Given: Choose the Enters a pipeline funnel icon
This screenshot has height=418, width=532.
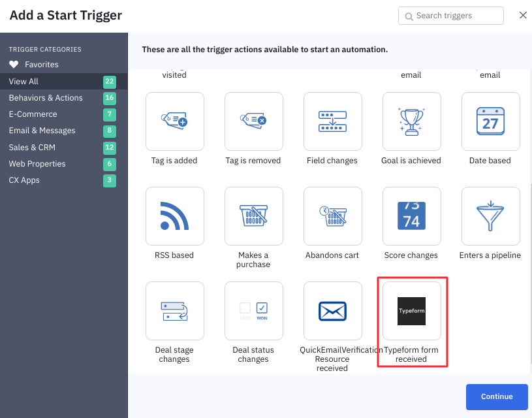Looking at the screenshot, I should [x=491, y=216].
